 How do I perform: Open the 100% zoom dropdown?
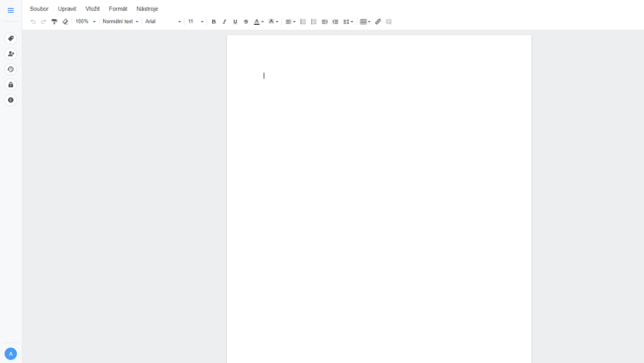coord(85,22)
